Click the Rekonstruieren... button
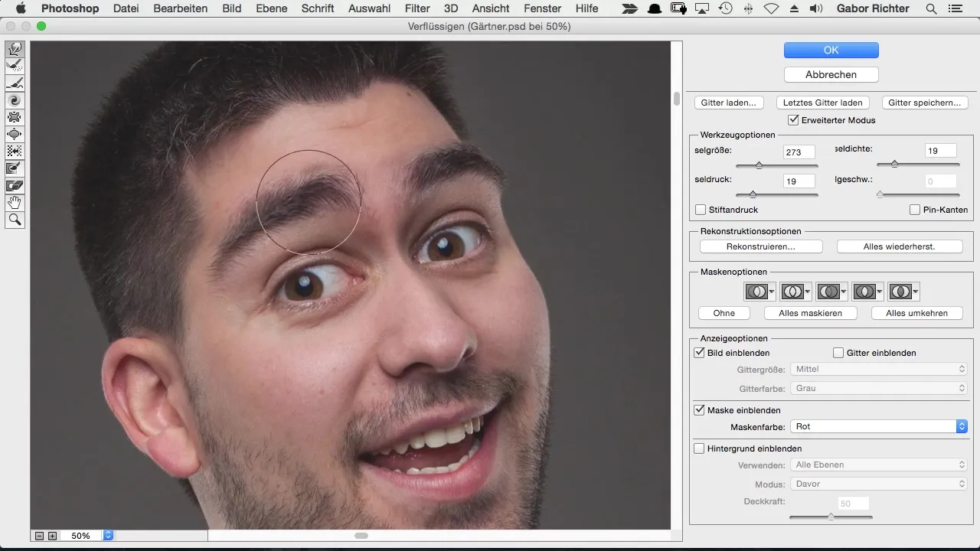 761,246
